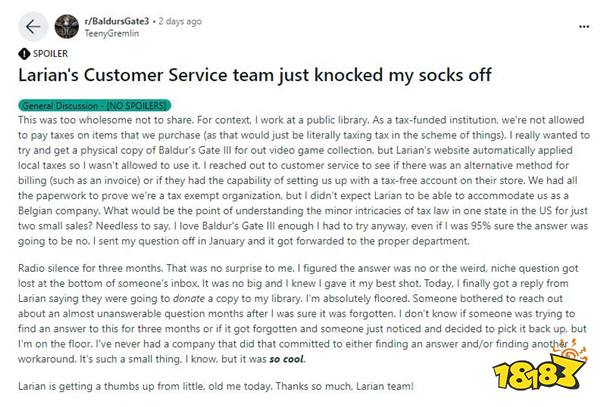This screenshot has width=600, height=407.
Task: Visit the r/BaldursGate3 subreddit link
Action: (116, 21)
